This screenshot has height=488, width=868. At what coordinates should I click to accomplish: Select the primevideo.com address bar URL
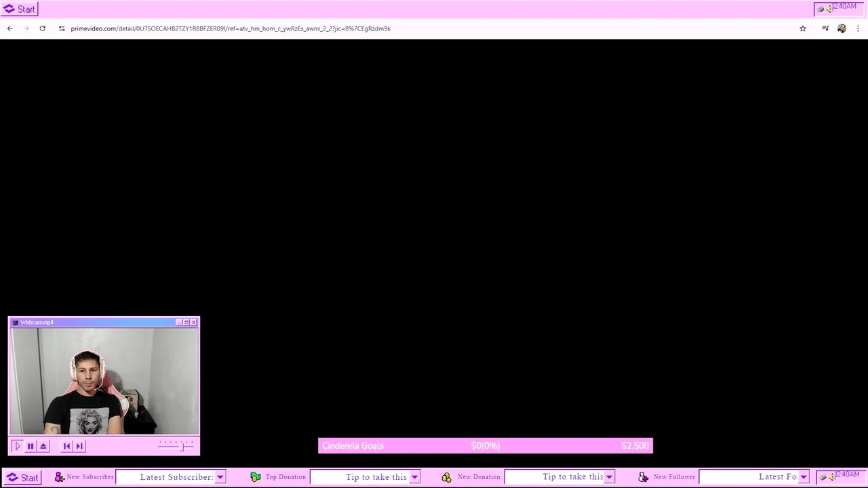tap(231, 28)
